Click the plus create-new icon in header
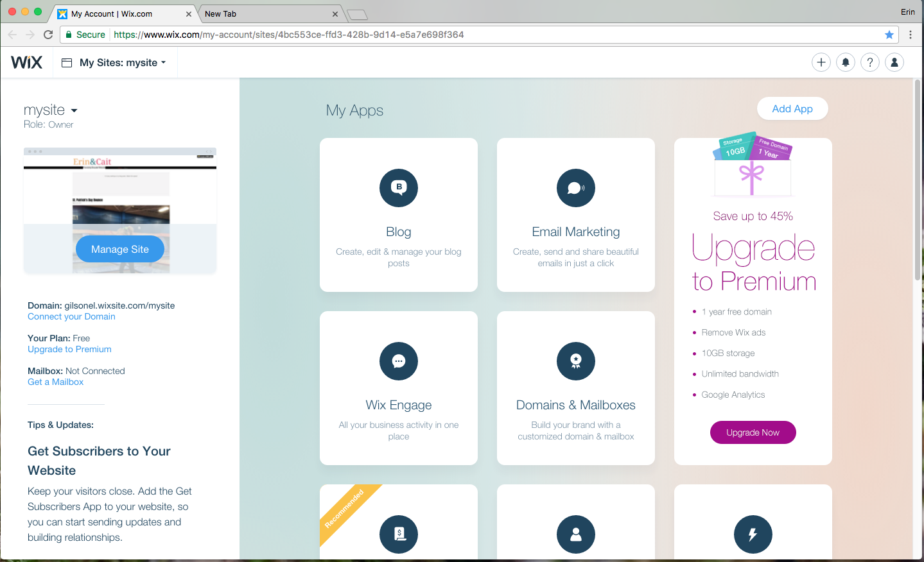924x562 pixels. (821, 62)
